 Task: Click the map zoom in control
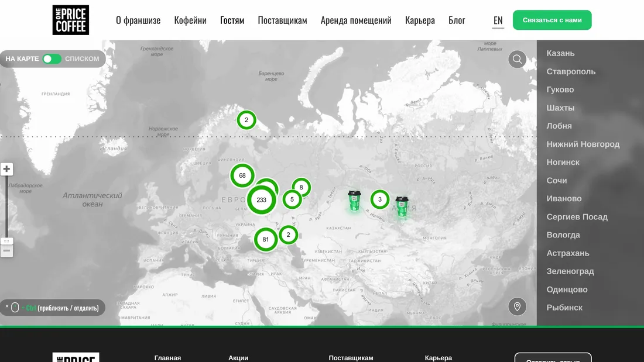click(6, 168)
